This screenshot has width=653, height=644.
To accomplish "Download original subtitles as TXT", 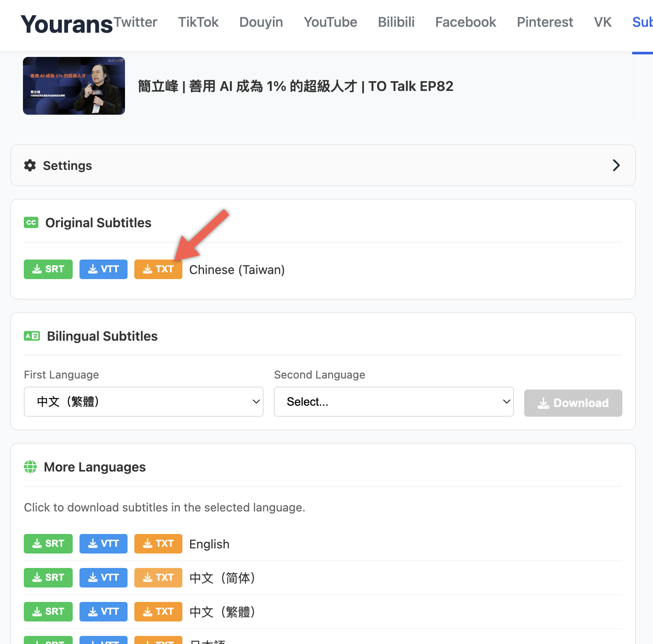I will 158,269.
